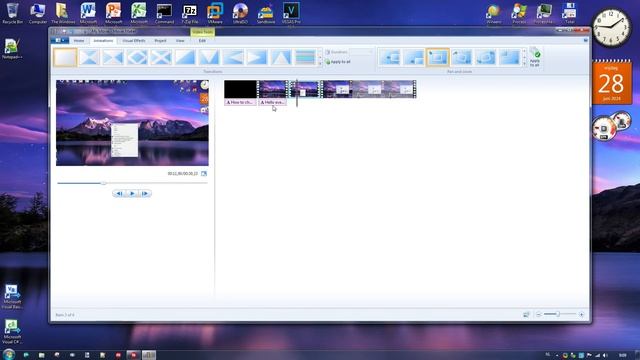Apply the V-shaped wipe transition
The image size is (640, 360).
[x=209, y=58]
